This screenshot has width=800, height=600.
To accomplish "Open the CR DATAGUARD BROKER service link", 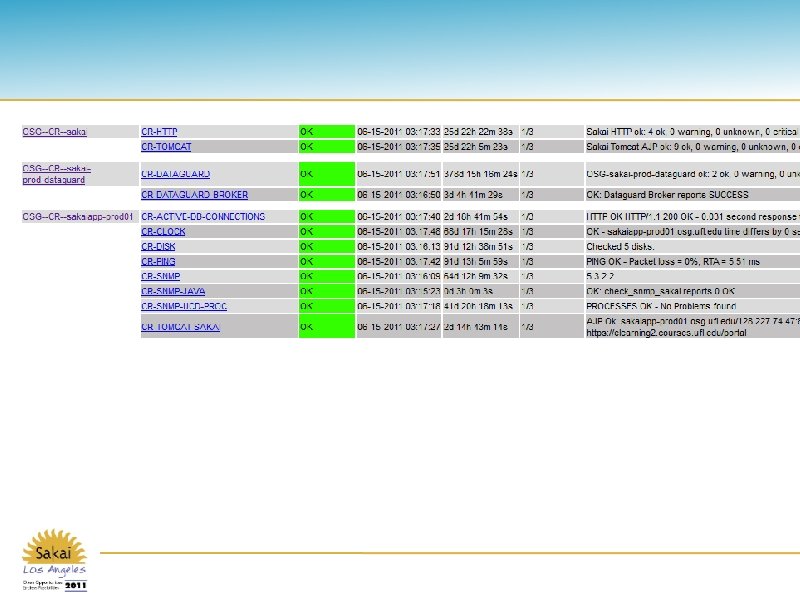I will click(x=194, y=194).
